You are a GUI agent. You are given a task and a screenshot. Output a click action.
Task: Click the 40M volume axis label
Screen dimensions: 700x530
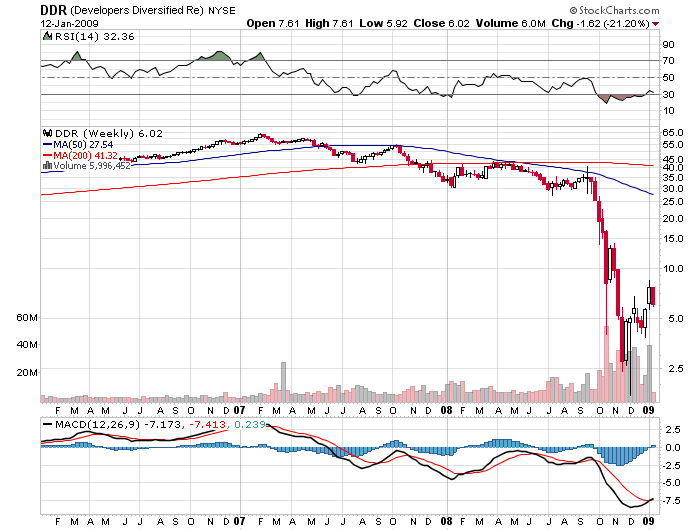pyautogui.click(x=27, y=345)
